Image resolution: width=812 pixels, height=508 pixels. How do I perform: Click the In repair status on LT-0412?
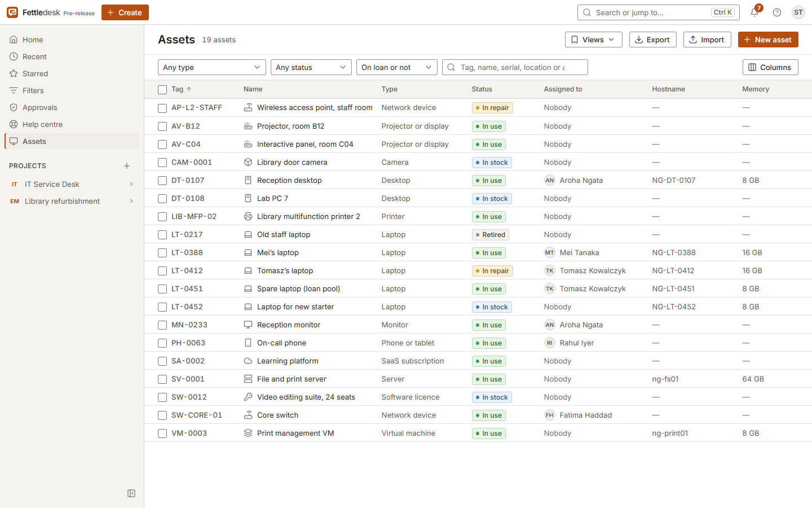[x=492, y=270]
